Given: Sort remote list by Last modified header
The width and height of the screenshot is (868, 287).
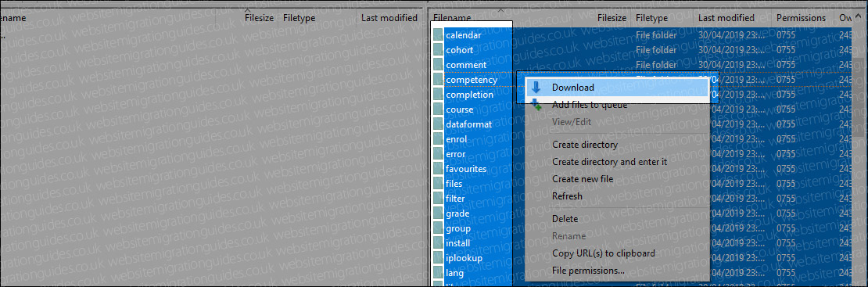Looking at the screenshot, I should point(726,18).
